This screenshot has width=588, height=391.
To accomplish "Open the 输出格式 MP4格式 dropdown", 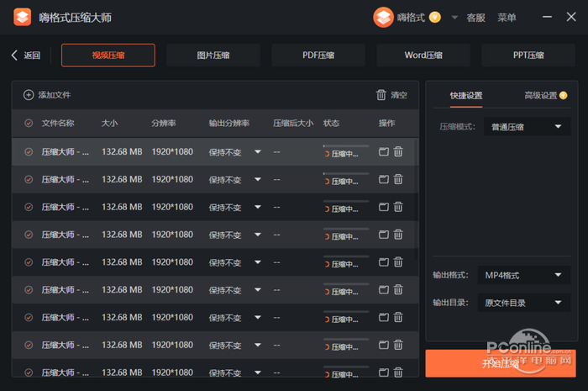I will point(524,275).
